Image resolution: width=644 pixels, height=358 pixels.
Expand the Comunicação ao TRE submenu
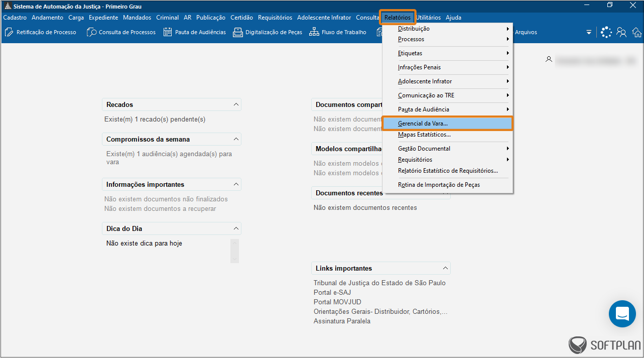pos(448,95)
